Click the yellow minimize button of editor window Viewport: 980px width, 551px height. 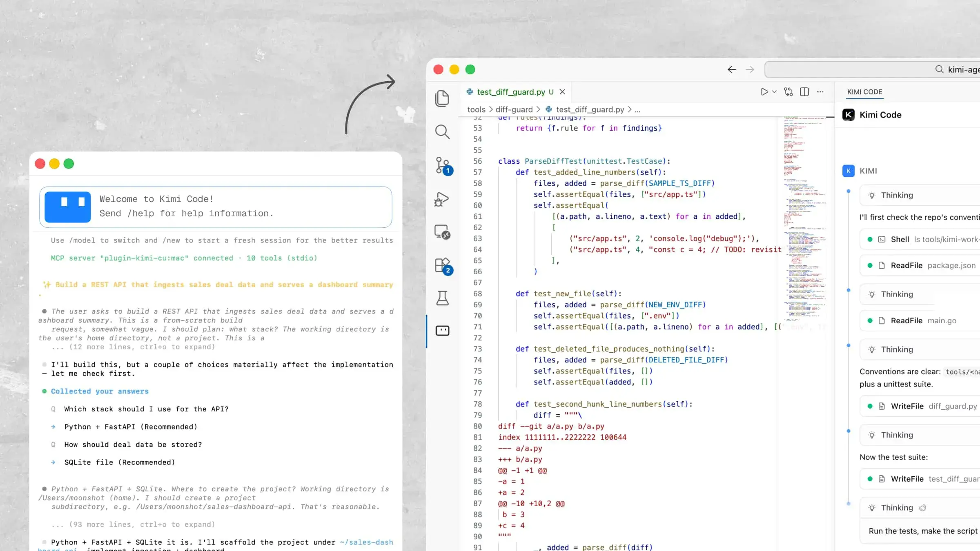coord(454,69)
